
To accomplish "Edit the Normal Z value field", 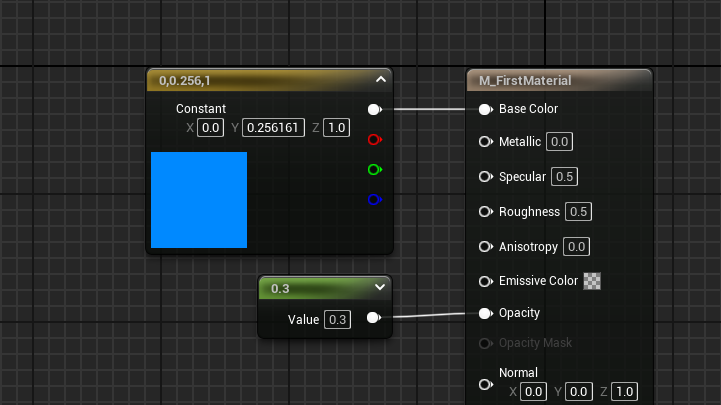I will click(624, 392).
